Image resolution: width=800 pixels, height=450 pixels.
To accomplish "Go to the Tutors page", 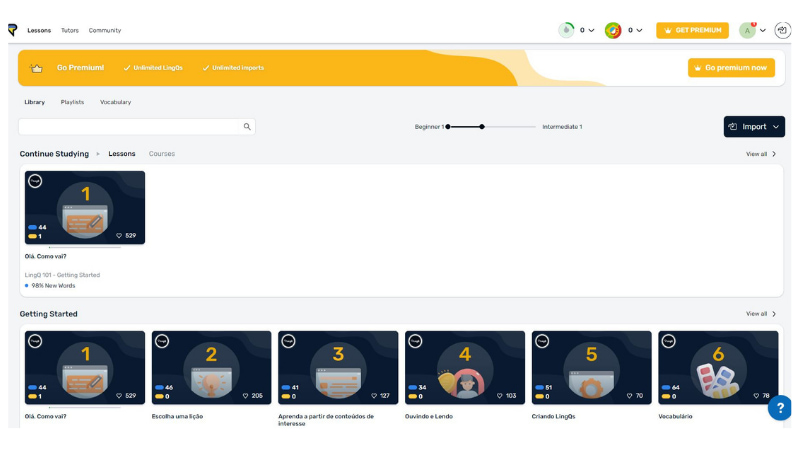I will click(x=70, y=31).
